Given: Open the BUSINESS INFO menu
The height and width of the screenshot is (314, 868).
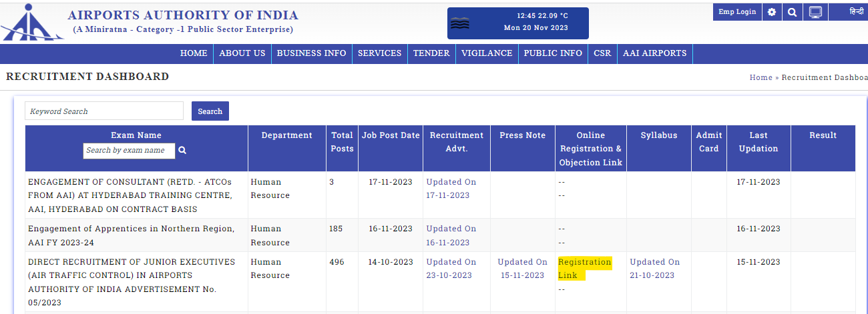Looking at the screenshot, I should coord(312,53).
